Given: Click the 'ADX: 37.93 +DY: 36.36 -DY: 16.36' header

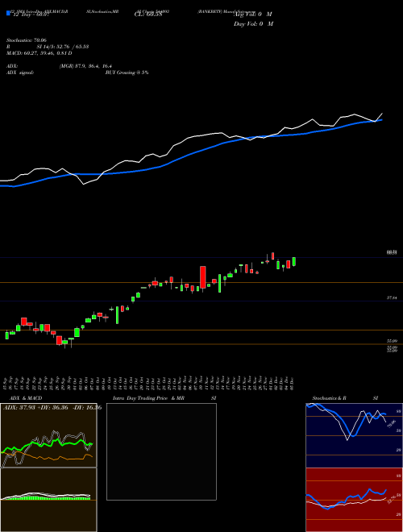Looking at the screenshot, I should tap(52, 407).
